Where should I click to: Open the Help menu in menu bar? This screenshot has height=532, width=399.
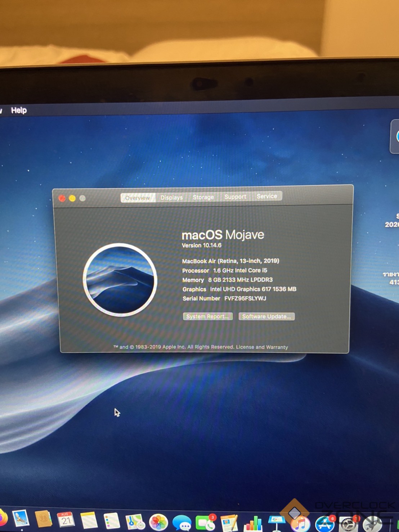pos(19,111)
